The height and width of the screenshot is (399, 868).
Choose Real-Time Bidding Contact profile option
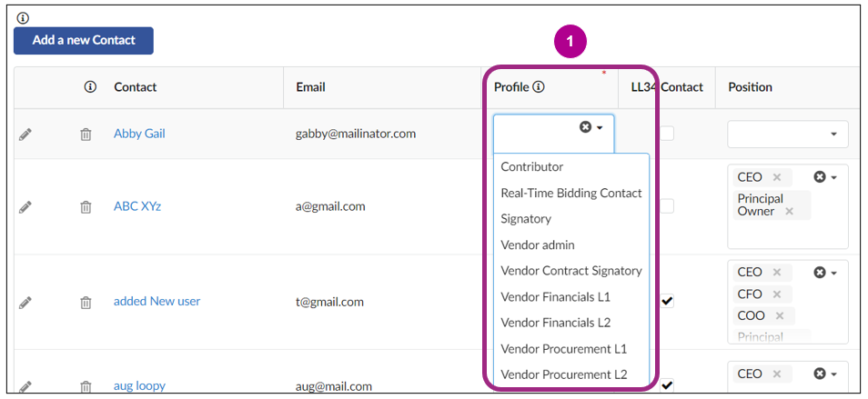point(571,193)
